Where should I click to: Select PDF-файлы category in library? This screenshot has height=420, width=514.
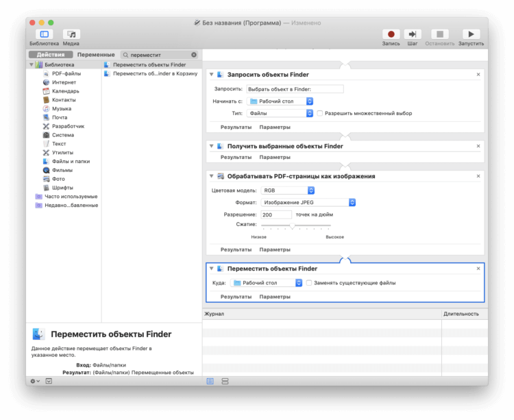click(66, 73)
